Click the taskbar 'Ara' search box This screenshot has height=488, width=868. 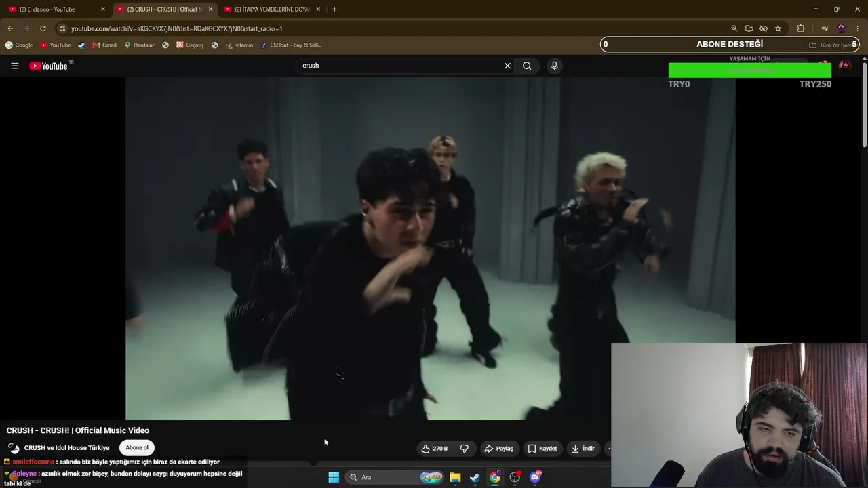(x=395, y=477)
